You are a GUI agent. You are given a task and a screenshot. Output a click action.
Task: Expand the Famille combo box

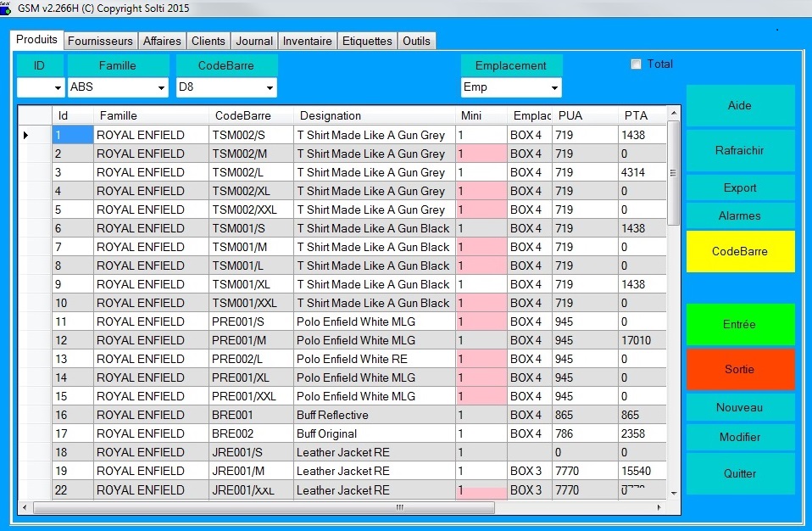click(161, 87)
